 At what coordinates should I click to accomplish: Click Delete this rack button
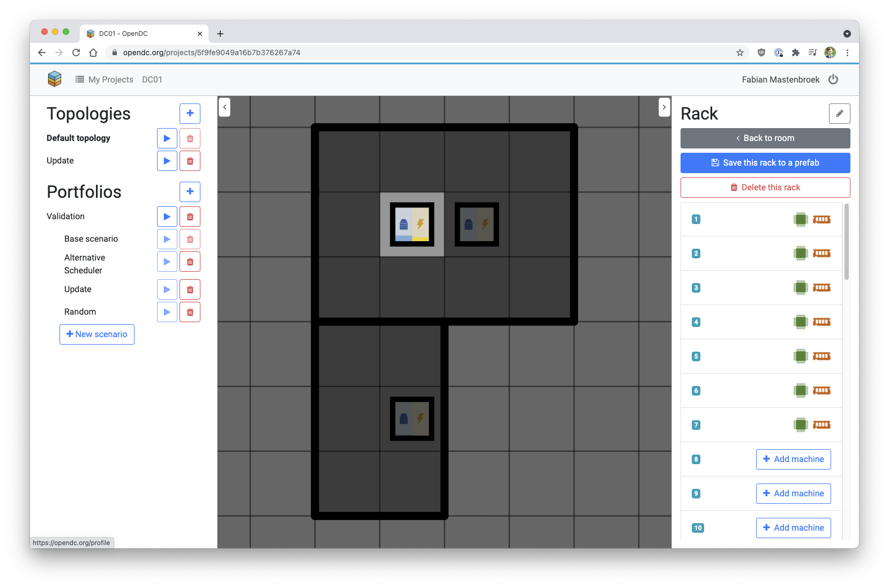click(x=765, y=188)
